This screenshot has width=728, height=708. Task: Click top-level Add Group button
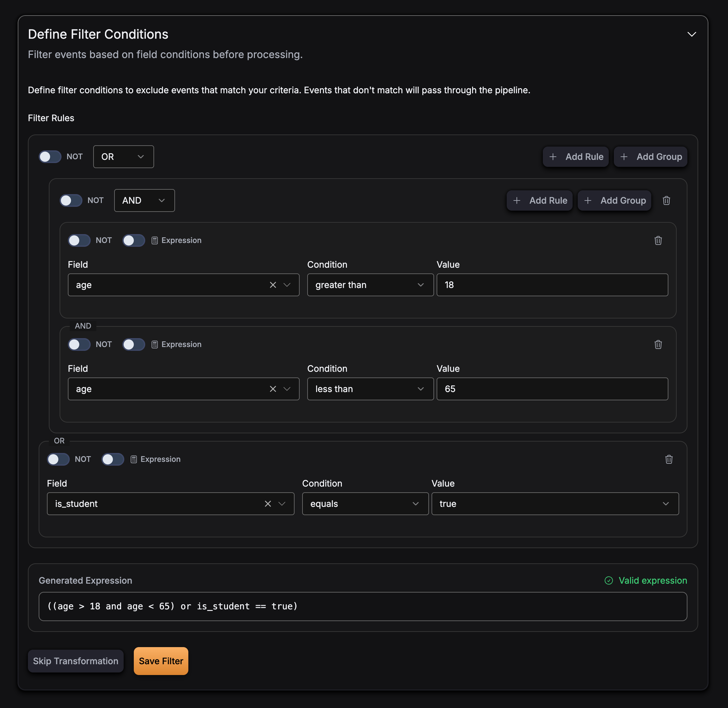point(650,157)
